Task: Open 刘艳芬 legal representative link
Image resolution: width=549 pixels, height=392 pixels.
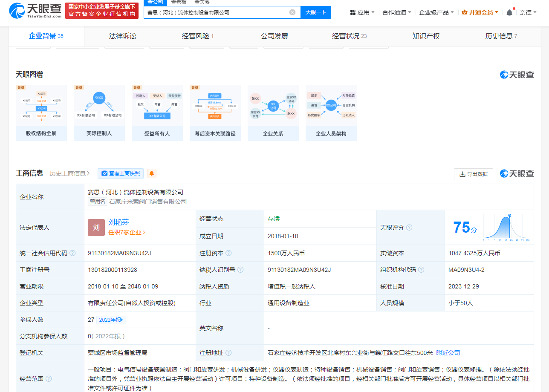Action: coord(118,222)
